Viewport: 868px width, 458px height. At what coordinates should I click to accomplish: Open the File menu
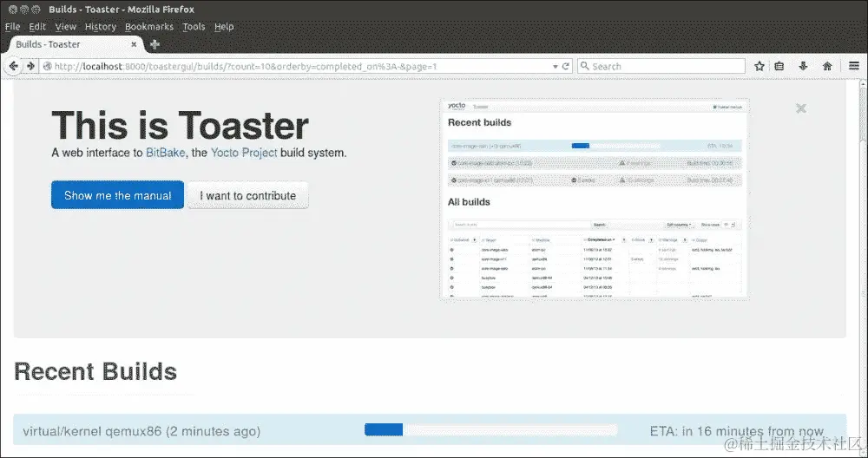point(12,27)
